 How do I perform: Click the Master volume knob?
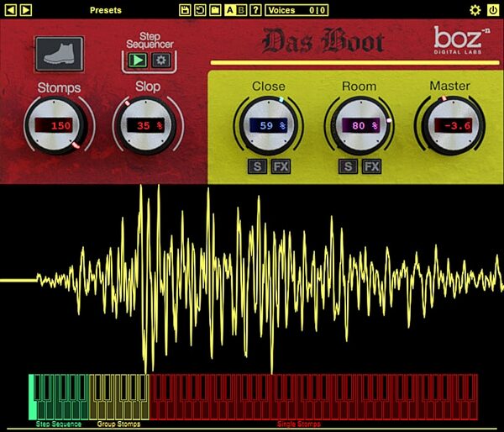452,126
